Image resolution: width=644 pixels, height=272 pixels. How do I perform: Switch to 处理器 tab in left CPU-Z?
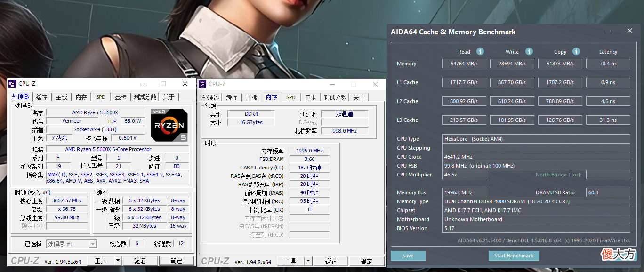(x=20, y=97)
